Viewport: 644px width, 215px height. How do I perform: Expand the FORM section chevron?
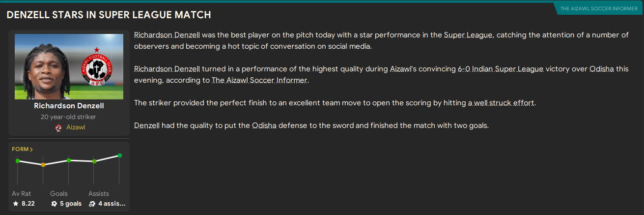31,149
